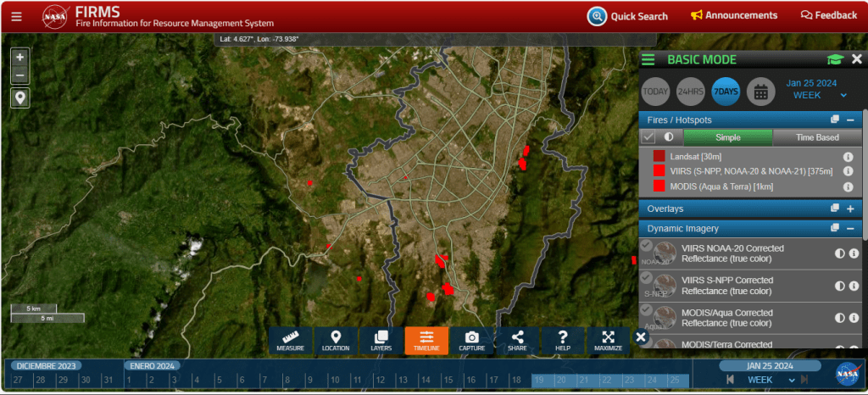Open the Share tool
868x395 pixels.
click(518, 340)
